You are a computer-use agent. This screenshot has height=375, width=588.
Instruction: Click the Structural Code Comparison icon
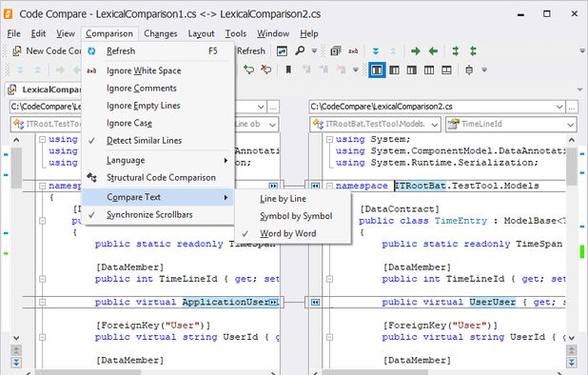tap(91, 177)
